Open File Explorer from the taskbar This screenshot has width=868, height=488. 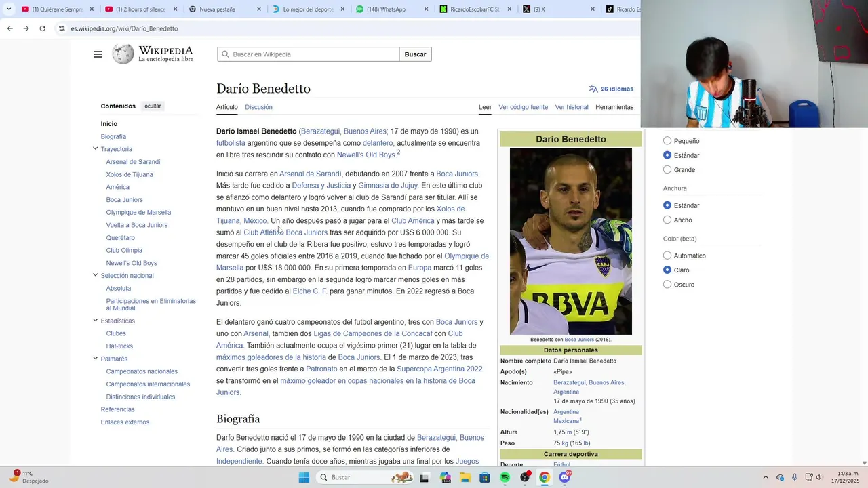tap(465, 477)
